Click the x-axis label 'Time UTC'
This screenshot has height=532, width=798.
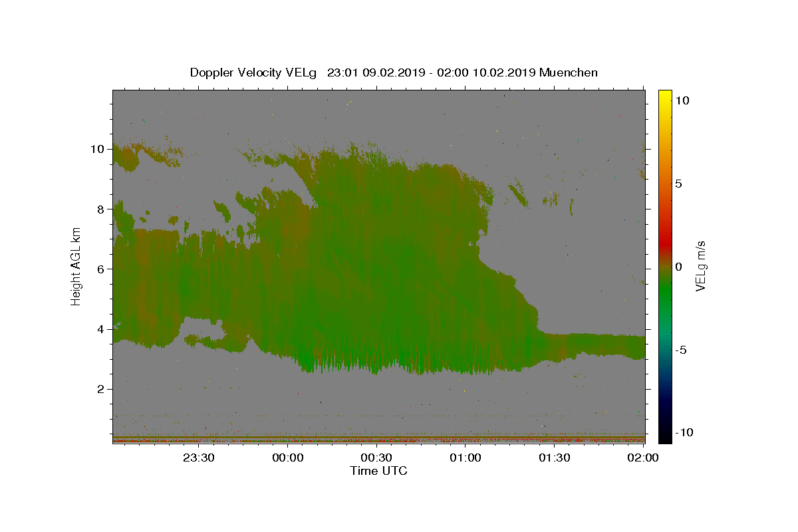click(x=378, y=471)
